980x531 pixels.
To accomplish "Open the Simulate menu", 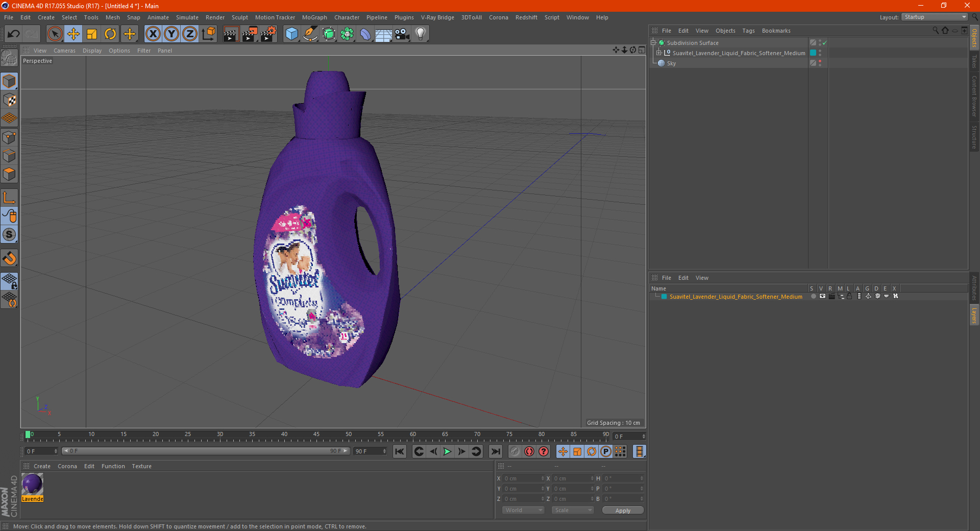I will 187,17.
